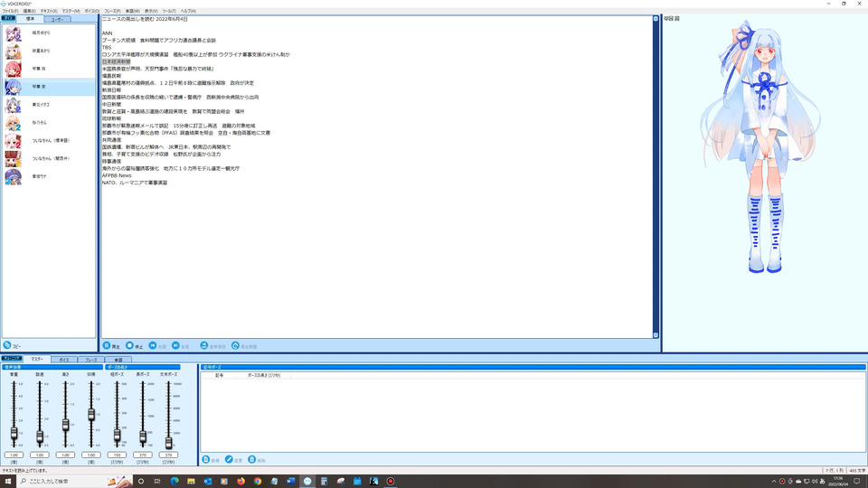The image size is (868, 488).
Task: Select the 音街ウナ voice avatar
Action: tap(13, 176)
